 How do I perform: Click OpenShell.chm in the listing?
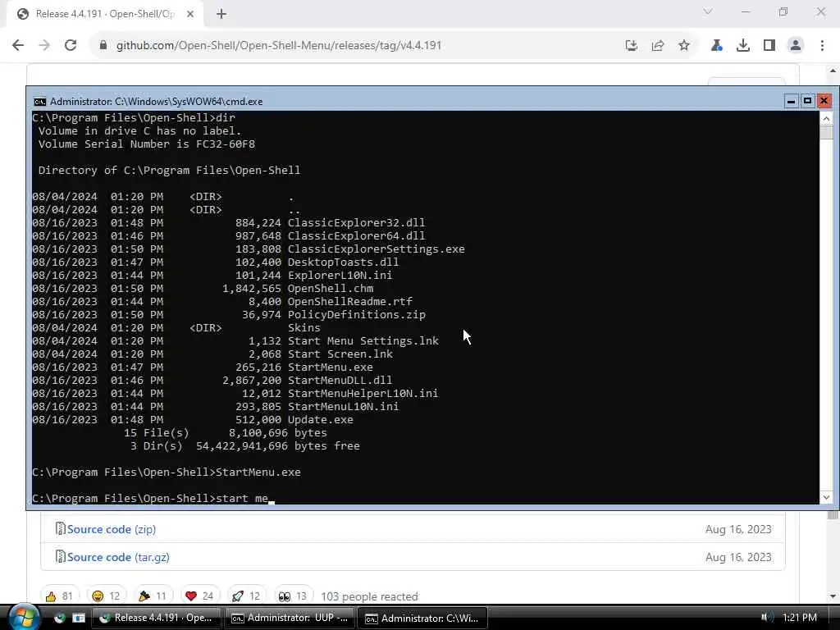(x=330, y=289)
